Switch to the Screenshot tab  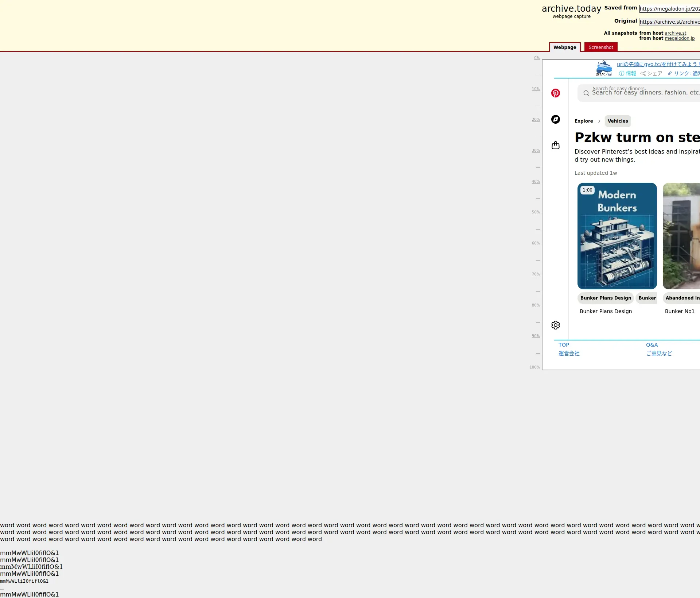click(600, 47)
